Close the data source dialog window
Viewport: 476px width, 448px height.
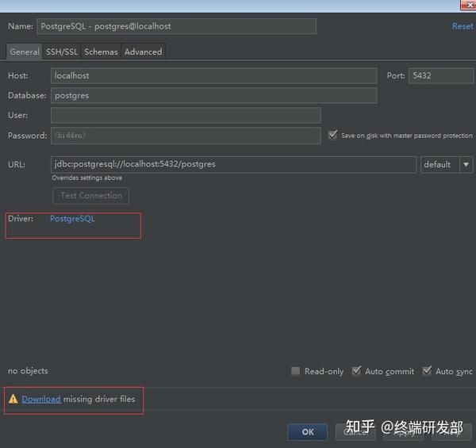pos(469,6)
